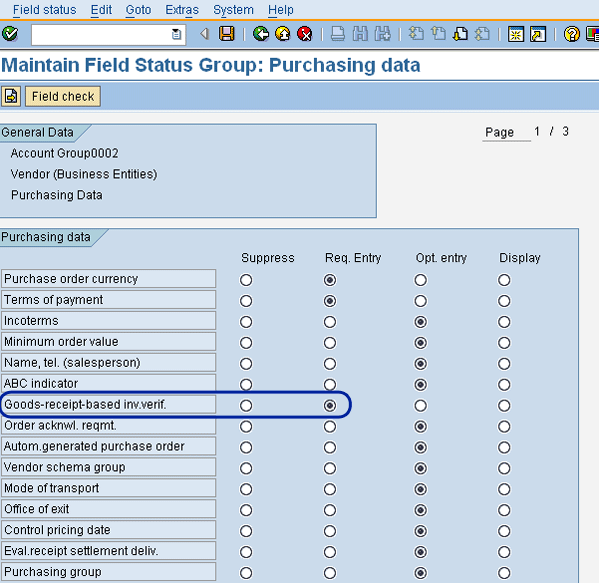Screen dimensions: 600x583
Task: Click the icon left of Field check
Action: pyautogui.click(x=11, y=96)
